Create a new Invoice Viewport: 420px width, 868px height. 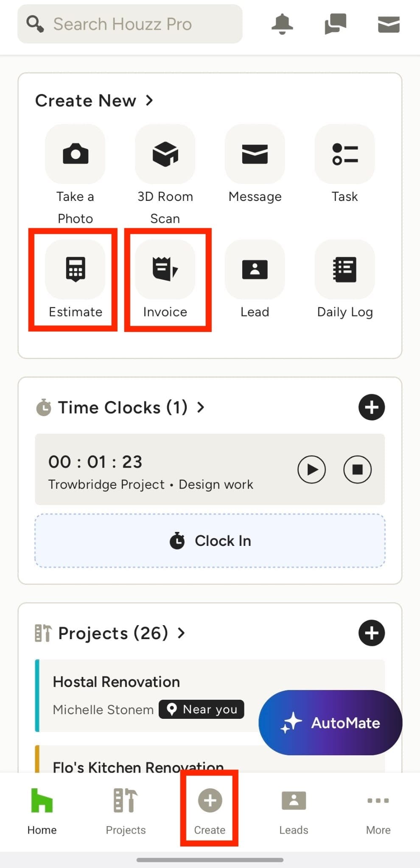pyautogui.click(x=165, y=270)
